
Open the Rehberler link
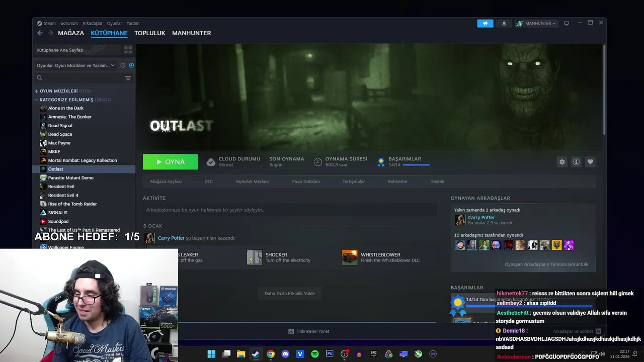[397, 182]
